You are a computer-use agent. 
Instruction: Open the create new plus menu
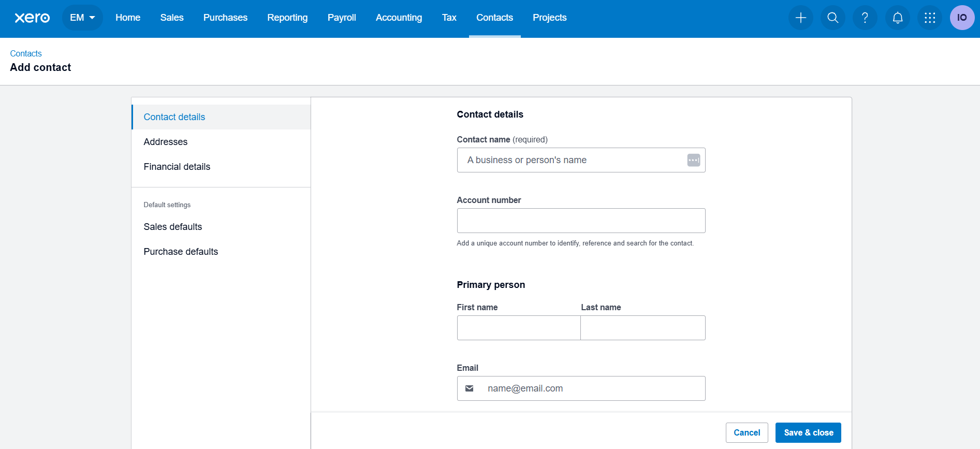point(801,18)
